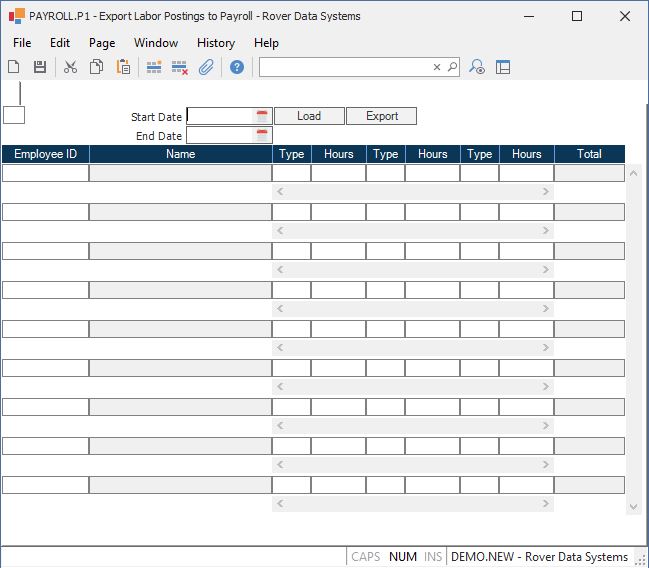Click the Paste clipboard icon

[123, 67]
